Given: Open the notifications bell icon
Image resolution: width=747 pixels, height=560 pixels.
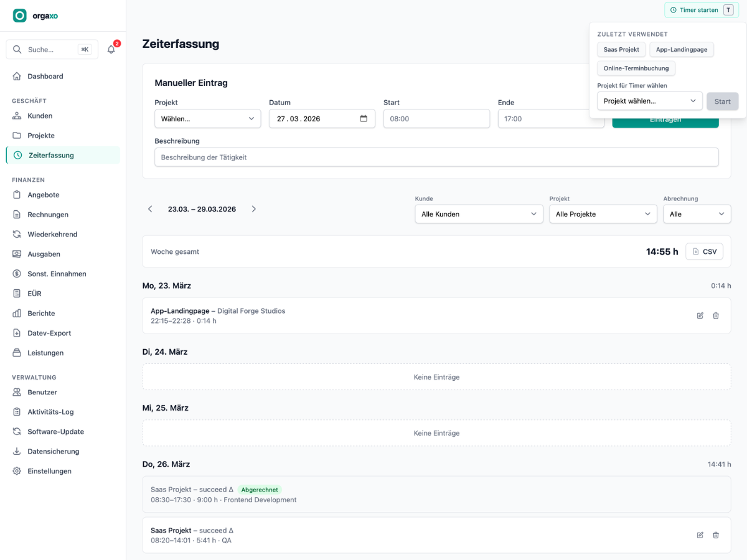Looking at the screenshot, I should coord(111,50).
